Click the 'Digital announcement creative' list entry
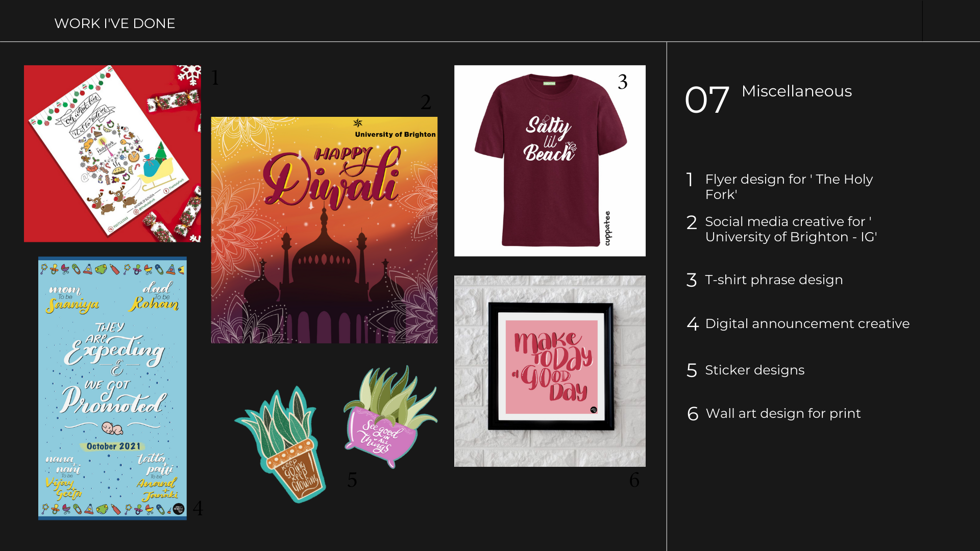Image resolution: width=980 pixels, height=551 pixels. [807, 323]
